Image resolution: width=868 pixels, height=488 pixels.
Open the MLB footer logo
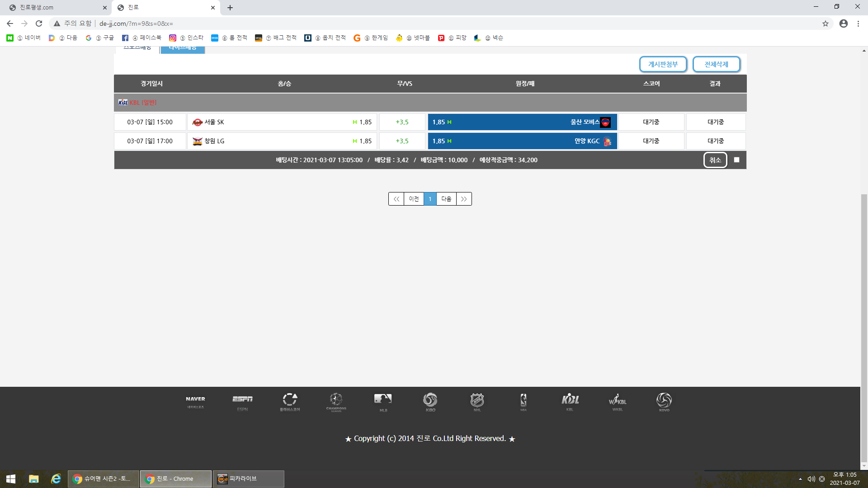coord(383,402)
